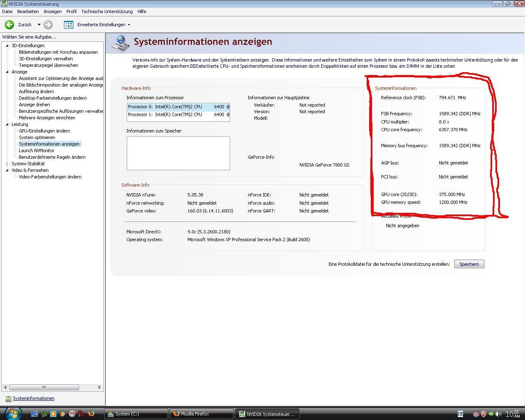Click the N/A tray icon

[x=476, y=414]
